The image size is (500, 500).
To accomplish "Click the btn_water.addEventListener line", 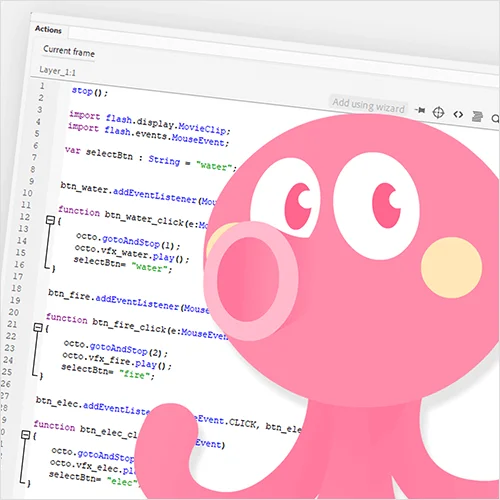I will (138, 193).
